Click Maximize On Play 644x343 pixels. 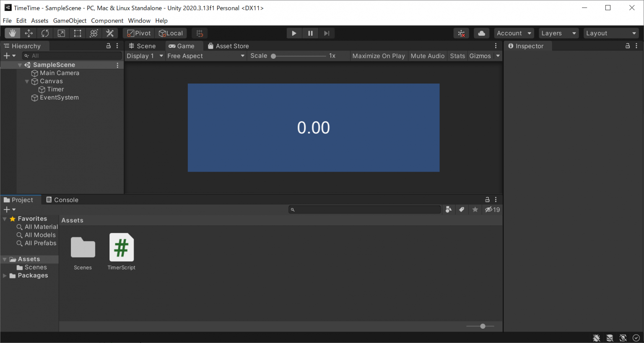[379, 55]
